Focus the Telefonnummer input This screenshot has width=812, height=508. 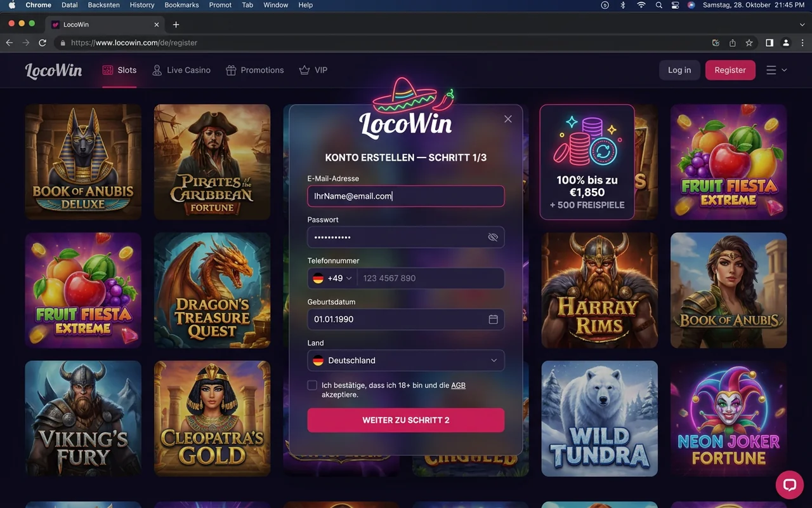431,278
